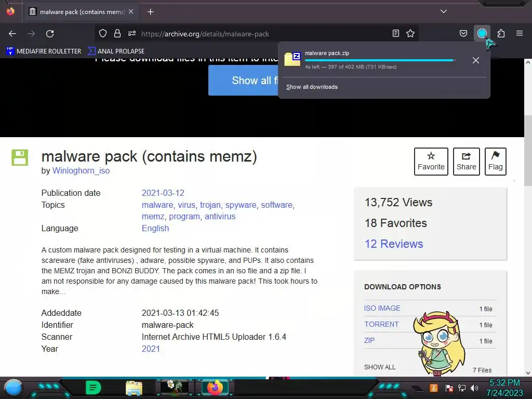View site security padlock info
The image size is (532, 399).
(x=117, y=34)
